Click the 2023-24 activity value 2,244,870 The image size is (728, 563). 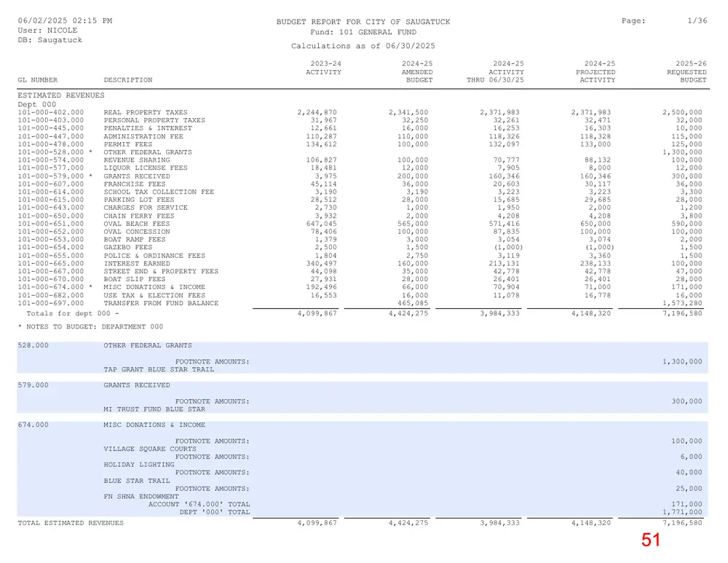pyautogui.click(x=317, y=112)
